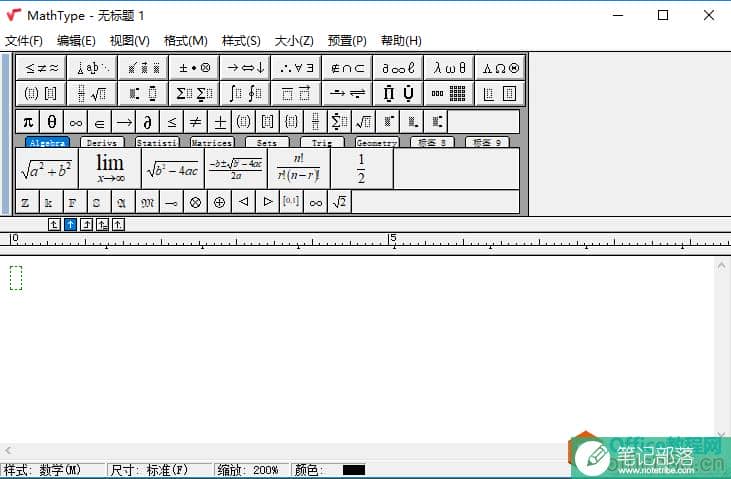Image resolution: width=731 pixels, height=479 pixels.
Task: Insert the double-struck Z symbol
Action: point(27,202)
